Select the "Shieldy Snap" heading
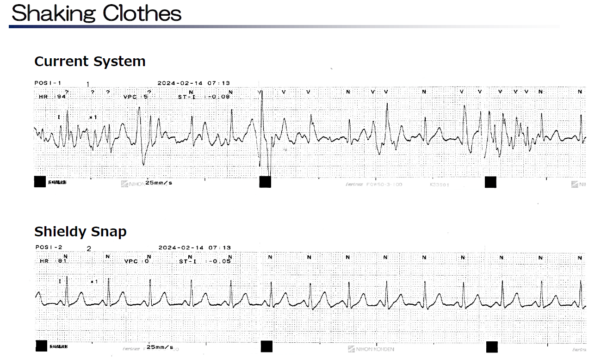Screen dimensions: 607x364 (81, 231)
